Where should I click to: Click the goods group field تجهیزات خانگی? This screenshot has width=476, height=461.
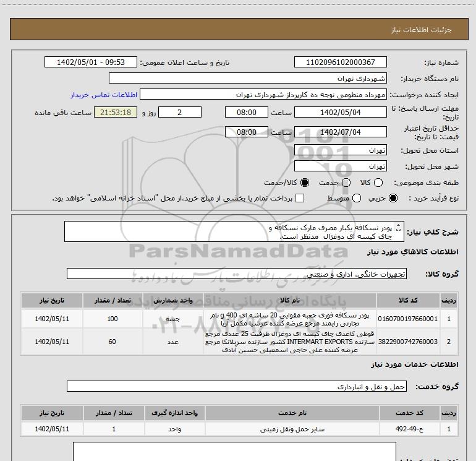[237, 274]
